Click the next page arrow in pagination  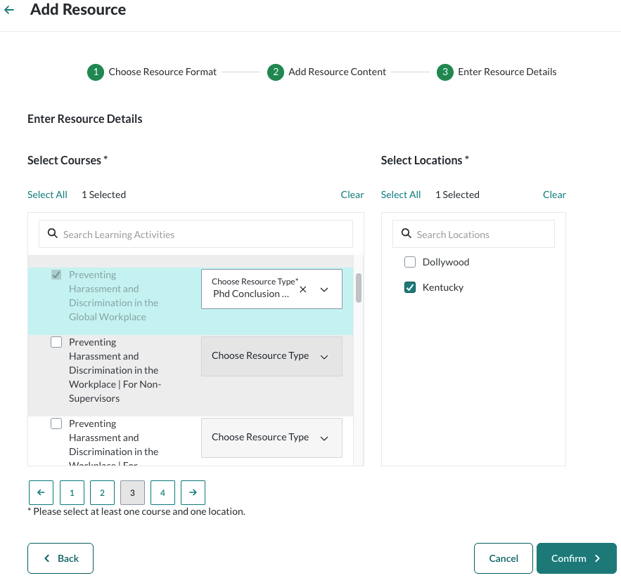pos(193,493)
